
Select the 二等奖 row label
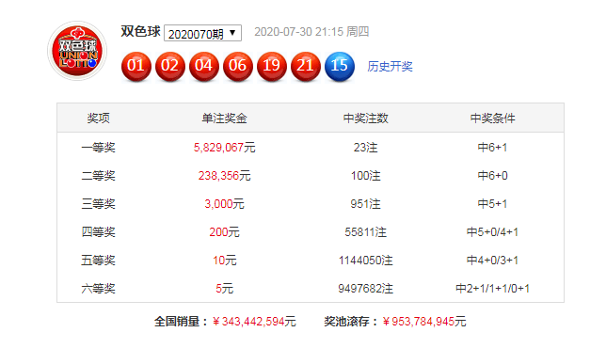tap(98, 176)
